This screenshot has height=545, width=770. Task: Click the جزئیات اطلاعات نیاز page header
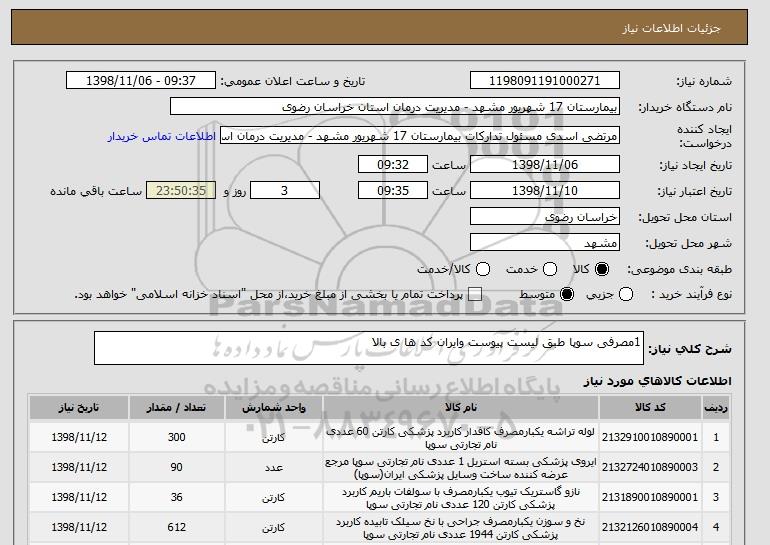(x=671, y=28)
